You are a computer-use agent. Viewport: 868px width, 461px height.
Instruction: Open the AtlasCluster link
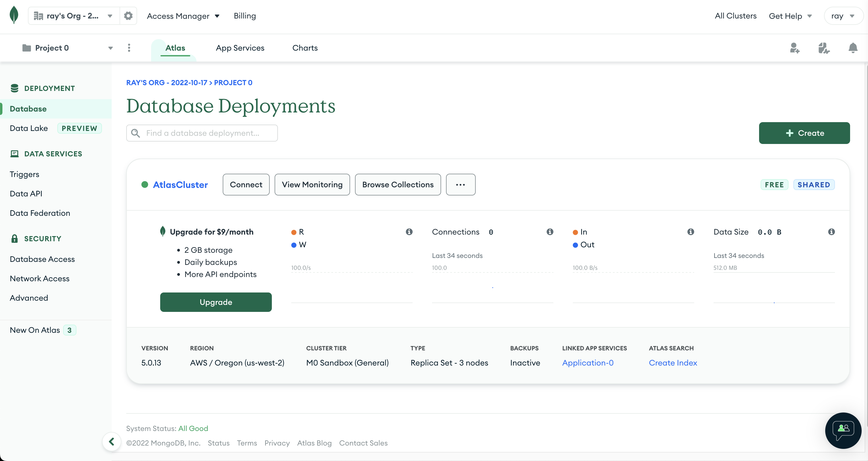point(180,185)
